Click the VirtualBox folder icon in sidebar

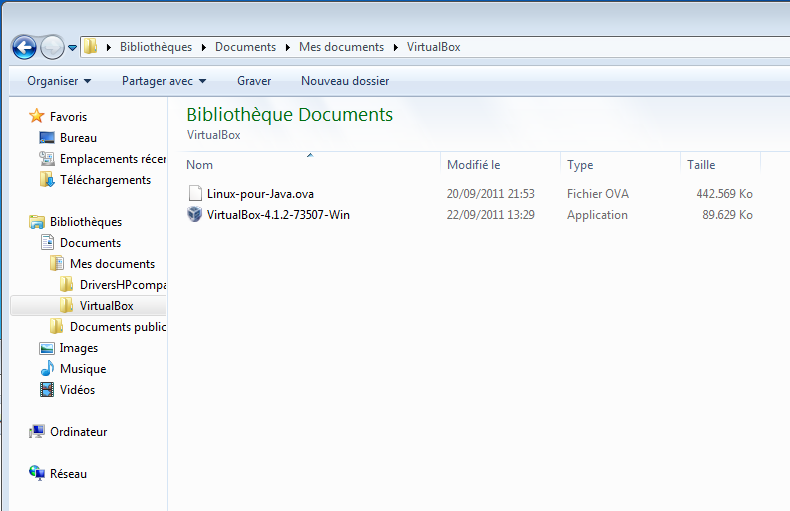66,305
